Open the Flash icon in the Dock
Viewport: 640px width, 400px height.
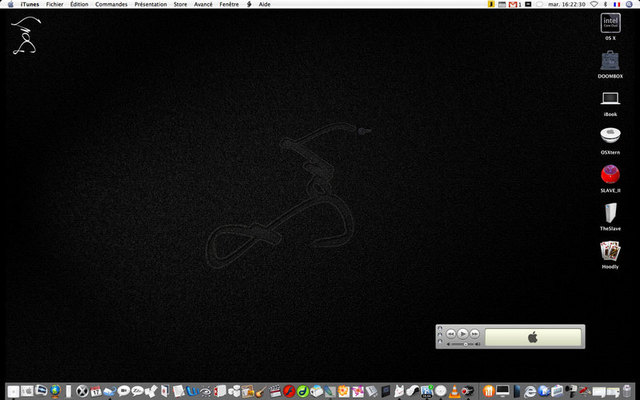tap(289, 391)
